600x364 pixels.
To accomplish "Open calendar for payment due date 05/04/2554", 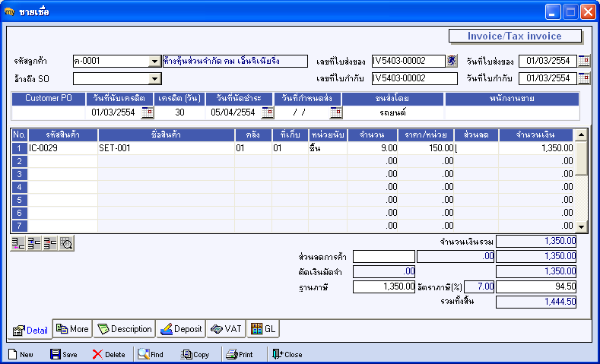I will (x=268, y=112).
